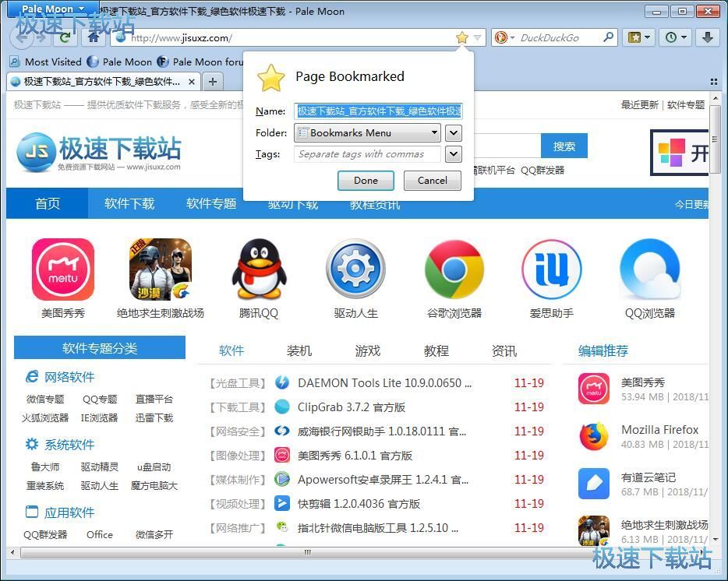Expand the tag list chevron beside Tags
The image size is (728, 581).
[454, 154]
